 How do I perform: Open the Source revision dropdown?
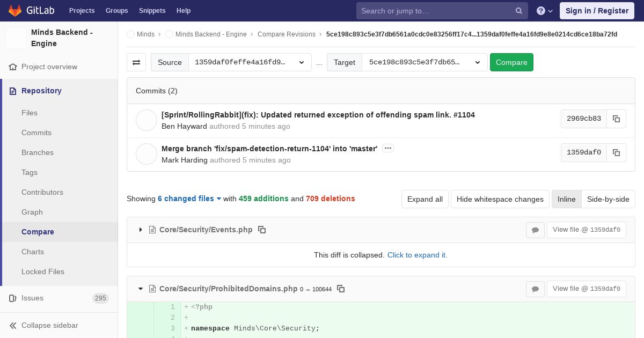pyautogui.click(x=250, y=62)
